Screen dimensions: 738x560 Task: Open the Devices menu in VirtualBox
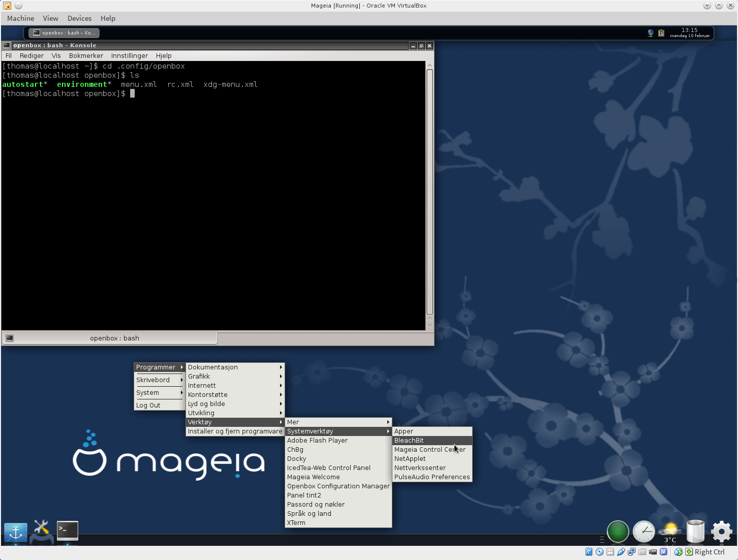(80, 18)
